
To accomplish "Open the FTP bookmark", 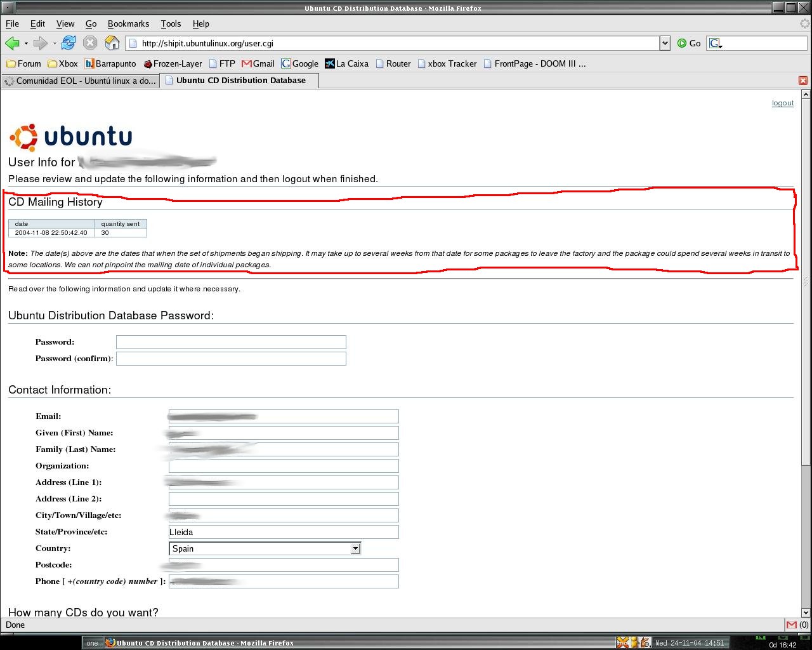I will tap(221, 63).
